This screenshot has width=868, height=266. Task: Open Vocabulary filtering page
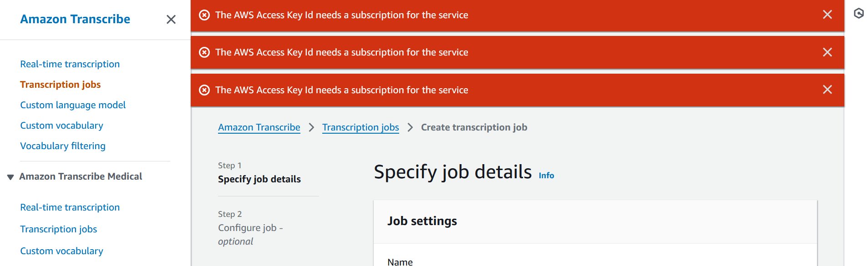click(x=63, y=146)
